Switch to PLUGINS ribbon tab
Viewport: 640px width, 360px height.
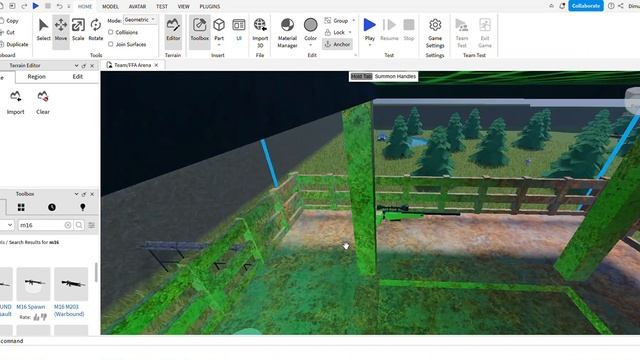point(210,7)
